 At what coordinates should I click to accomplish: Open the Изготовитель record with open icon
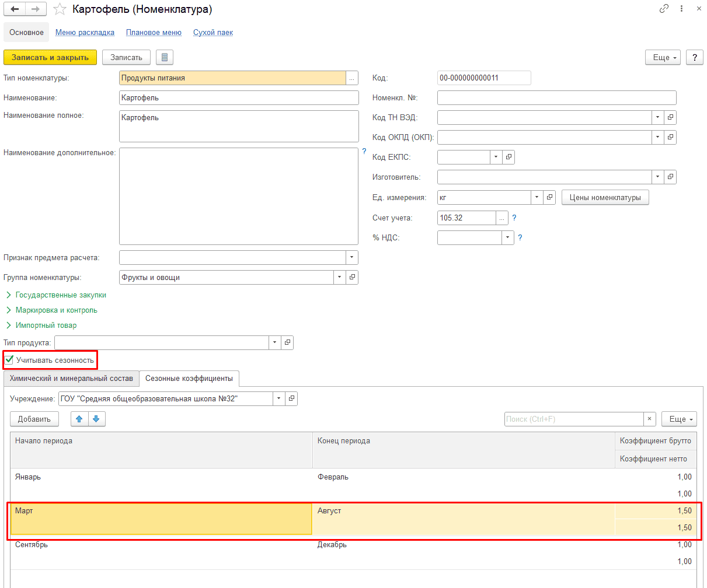(670, 177)
